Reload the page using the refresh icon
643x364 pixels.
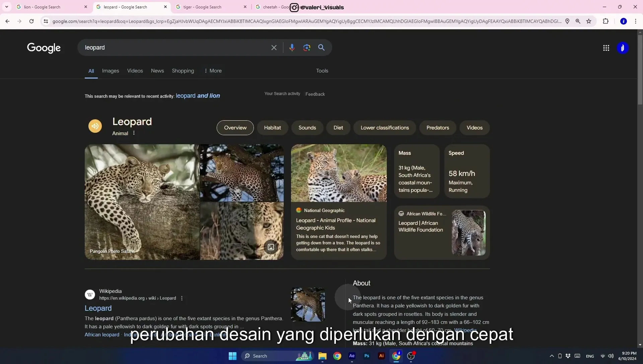[31, 21]
